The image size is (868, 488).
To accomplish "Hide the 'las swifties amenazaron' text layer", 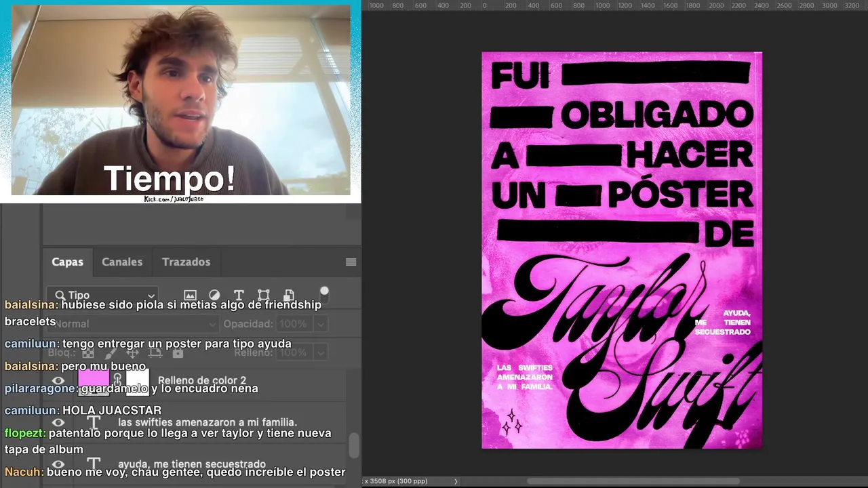I will click(58, 422).
